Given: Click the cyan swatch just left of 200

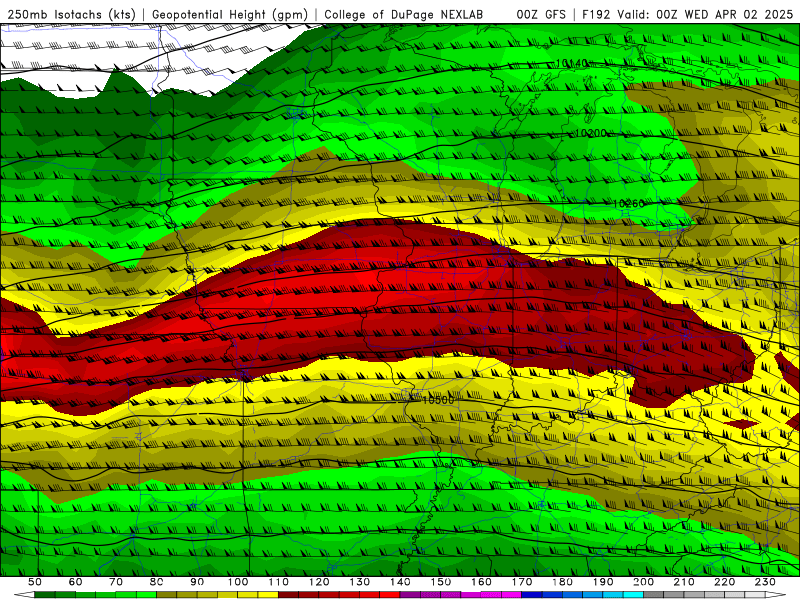Looking at the screenshot, I should click(x=633, y=595).
